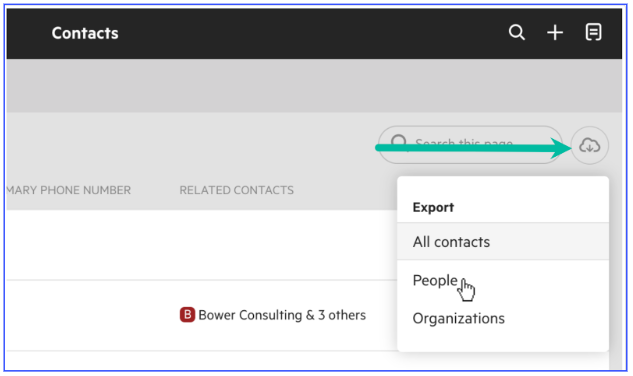Viewport: 633px width, 376px height.
Task: Click the Contacts page title
Action: point(85,33)
